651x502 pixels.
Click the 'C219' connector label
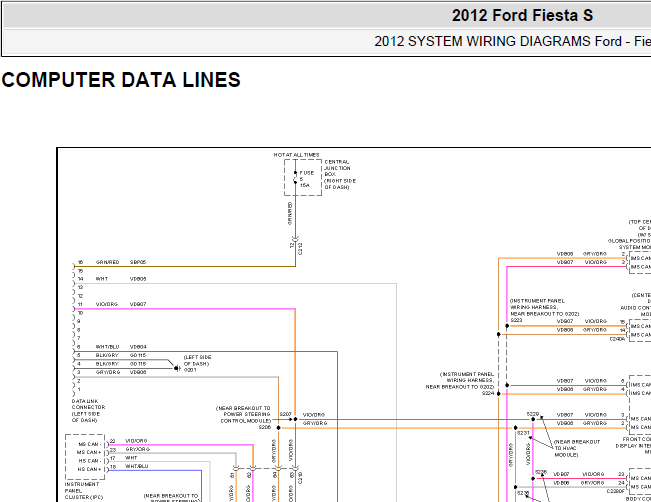click(300, 478)
